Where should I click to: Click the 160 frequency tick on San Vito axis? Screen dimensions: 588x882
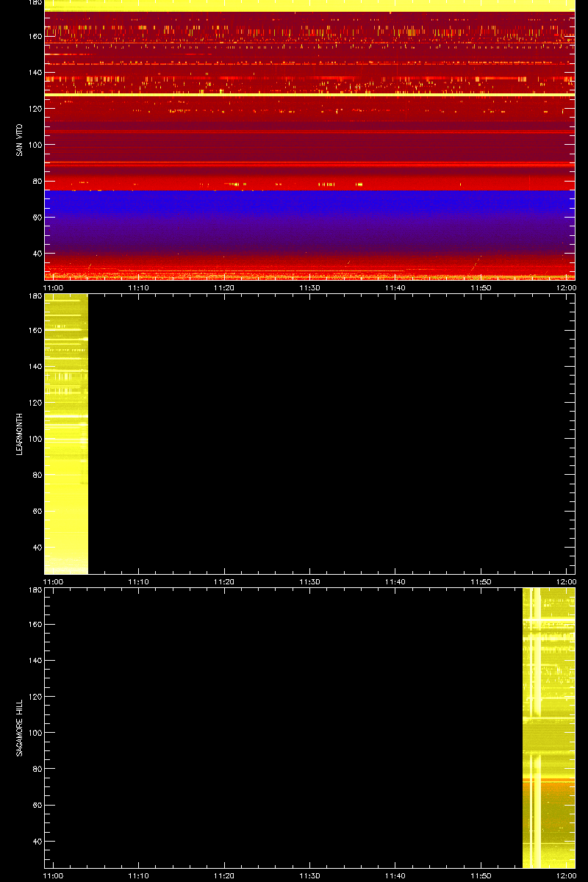point(35,36)
